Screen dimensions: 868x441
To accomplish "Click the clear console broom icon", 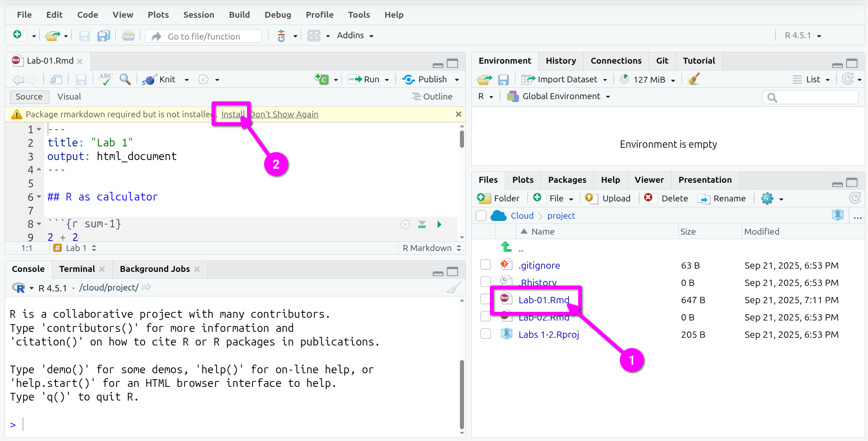I will coord(454,288).
